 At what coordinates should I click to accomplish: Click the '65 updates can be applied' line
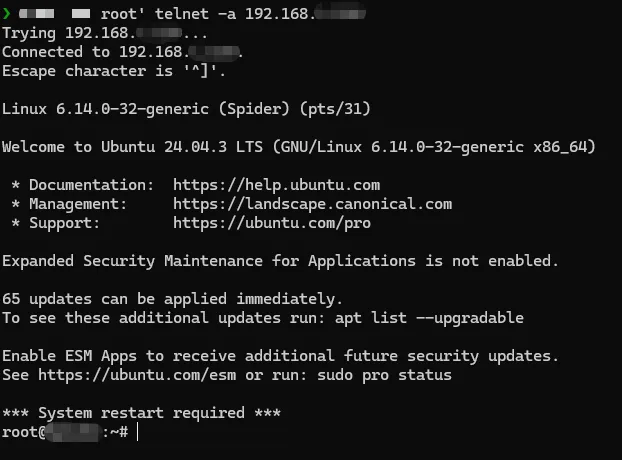pyautogui.click(x=172, y=299)
